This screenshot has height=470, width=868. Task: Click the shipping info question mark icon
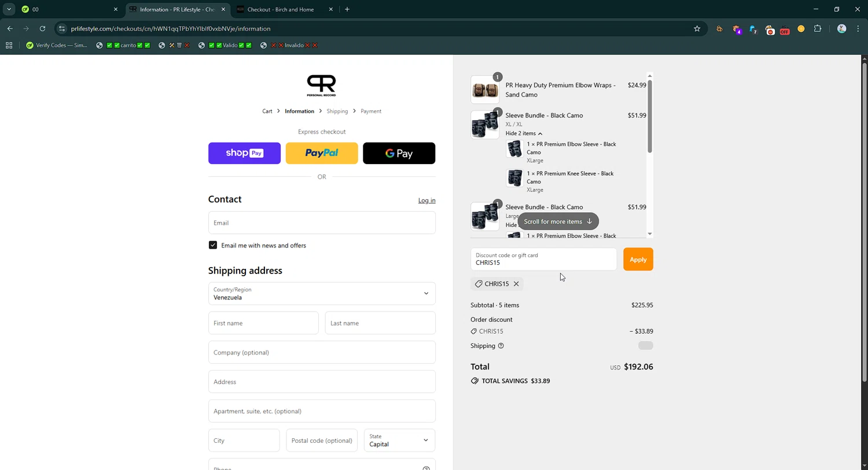501,346
